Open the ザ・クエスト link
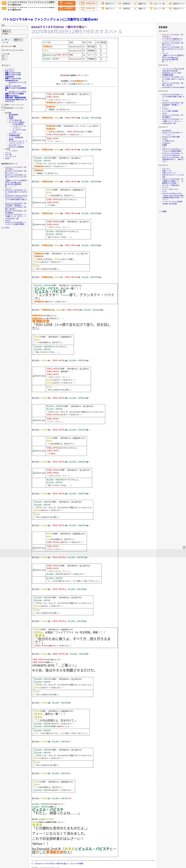 click(13, 151)
